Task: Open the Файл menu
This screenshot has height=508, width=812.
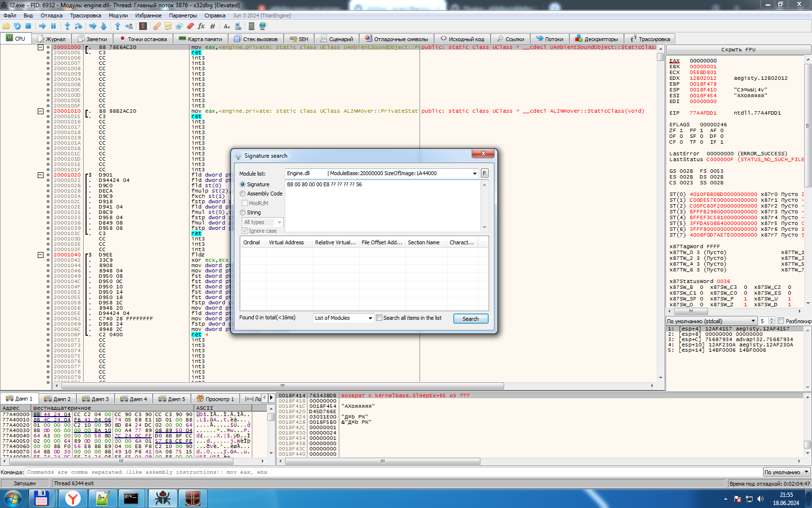Action: click(10, 15)
